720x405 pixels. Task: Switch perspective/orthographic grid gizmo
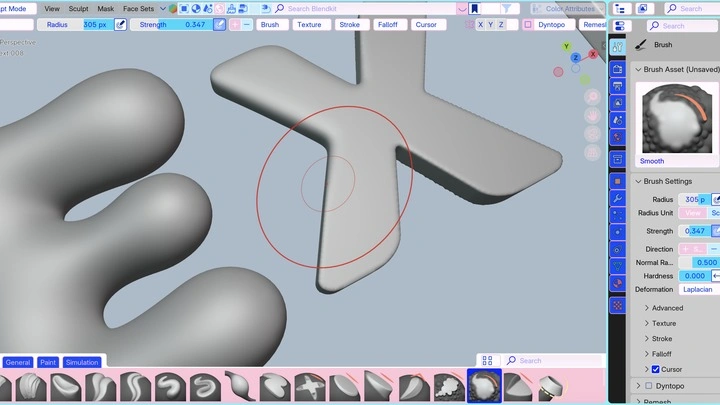(592, 152)
